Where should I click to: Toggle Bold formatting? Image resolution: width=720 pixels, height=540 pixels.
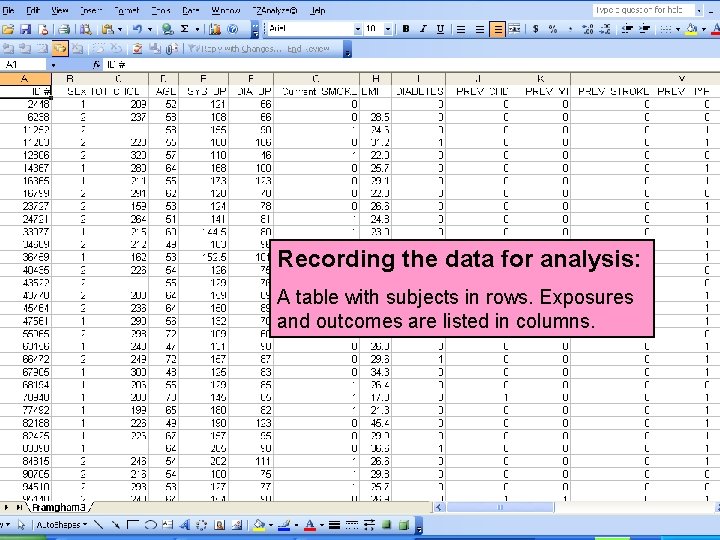[406, 29]
